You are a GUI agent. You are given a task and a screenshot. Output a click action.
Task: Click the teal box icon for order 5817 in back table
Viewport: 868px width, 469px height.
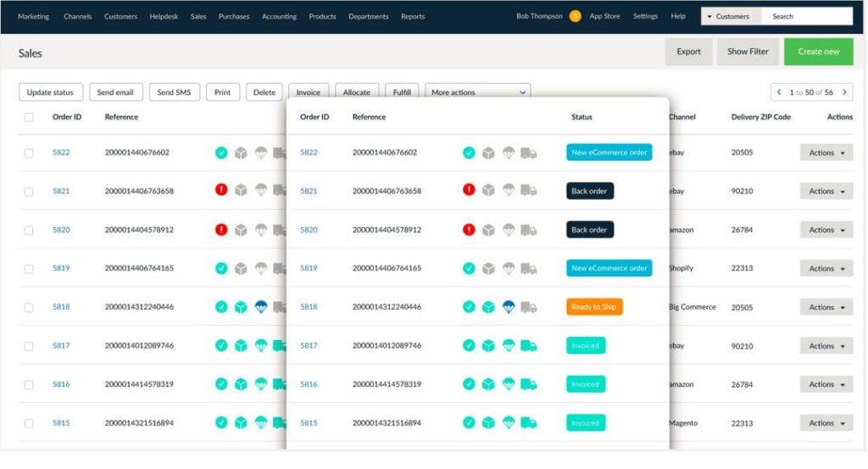point(241,346)
